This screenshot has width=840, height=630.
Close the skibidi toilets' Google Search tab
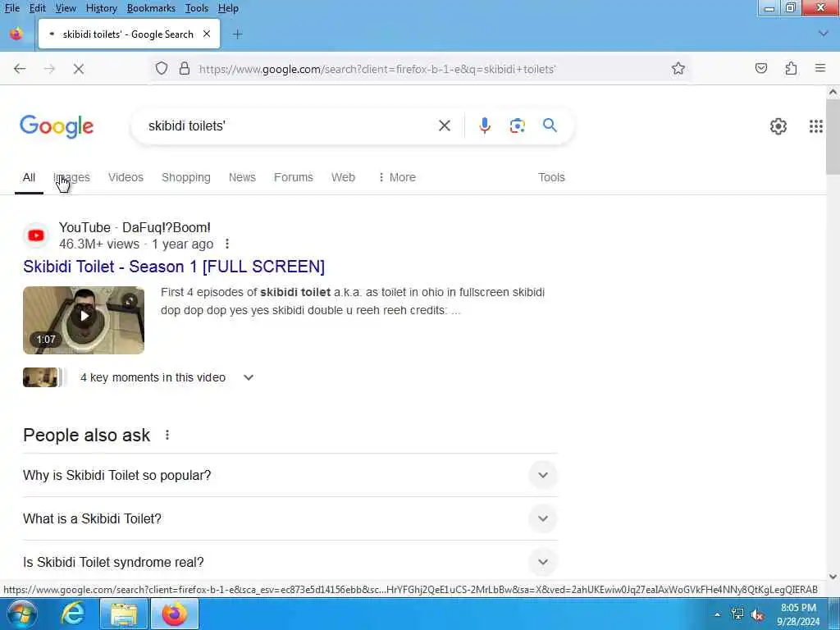click(x=207, y=34)
